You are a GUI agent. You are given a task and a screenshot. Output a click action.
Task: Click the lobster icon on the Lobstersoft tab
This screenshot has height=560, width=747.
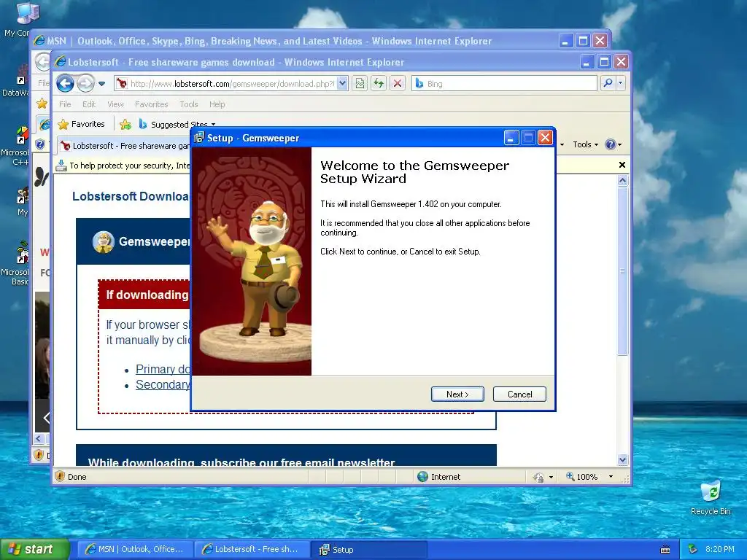65,146
